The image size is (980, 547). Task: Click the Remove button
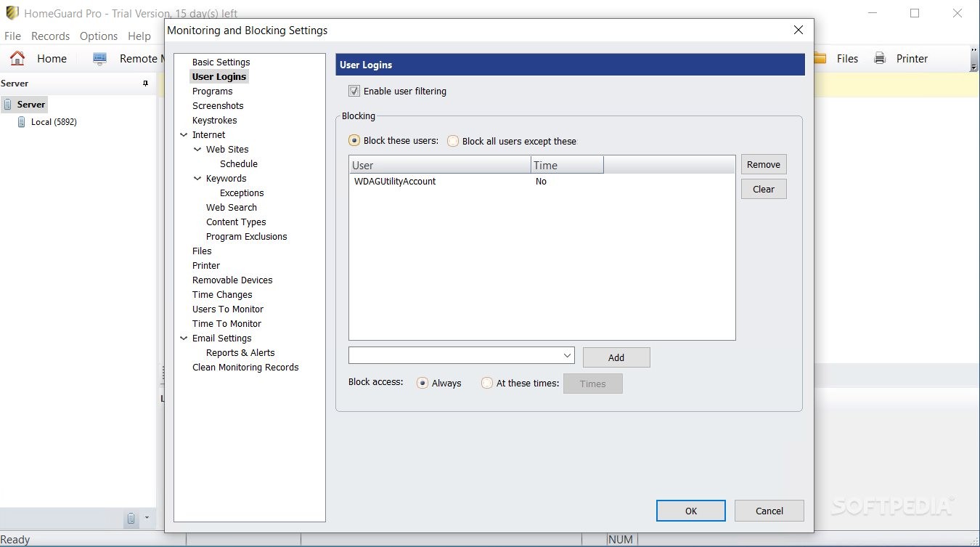764,164
